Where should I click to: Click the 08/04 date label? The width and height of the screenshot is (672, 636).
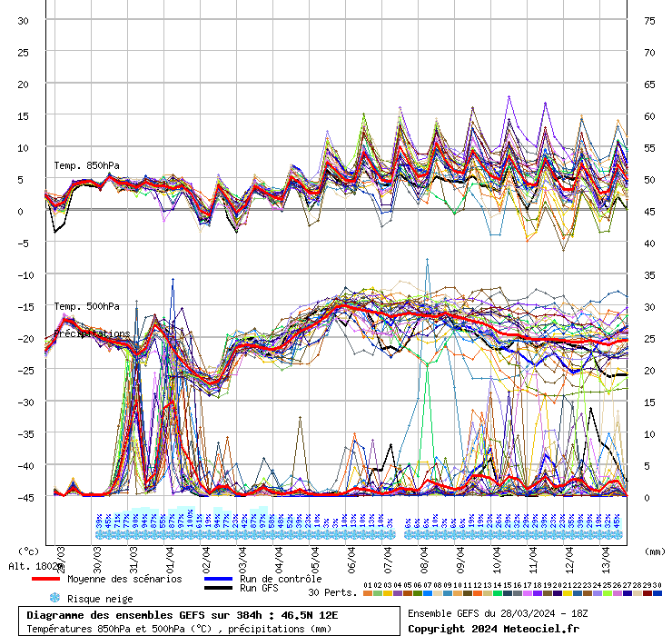tap(424, 560)
